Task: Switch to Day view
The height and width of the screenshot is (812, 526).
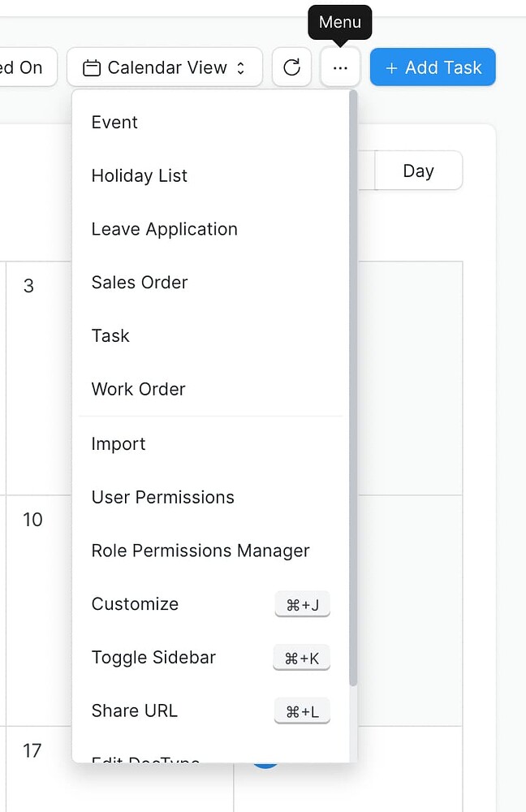Action: [418, 171]
